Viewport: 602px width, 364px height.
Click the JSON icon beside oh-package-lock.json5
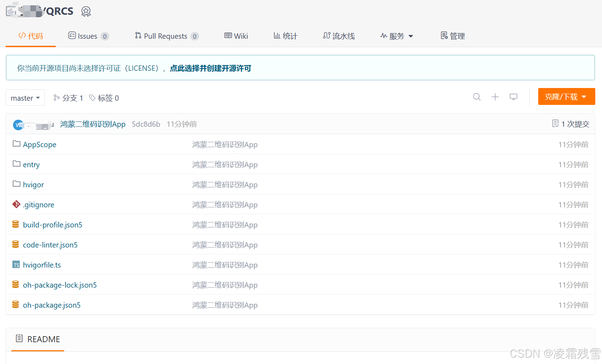(x=16, y=284)
